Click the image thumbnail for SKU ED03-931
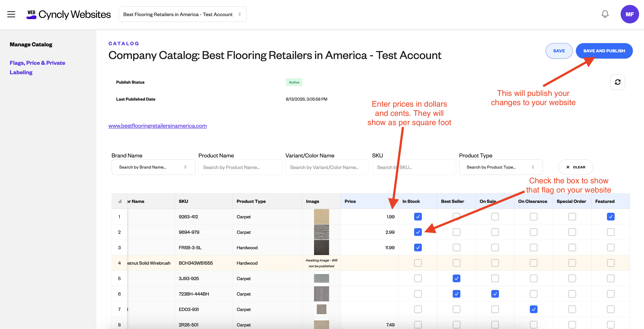The height and width of the screenshot is (329, 644). 321,309
